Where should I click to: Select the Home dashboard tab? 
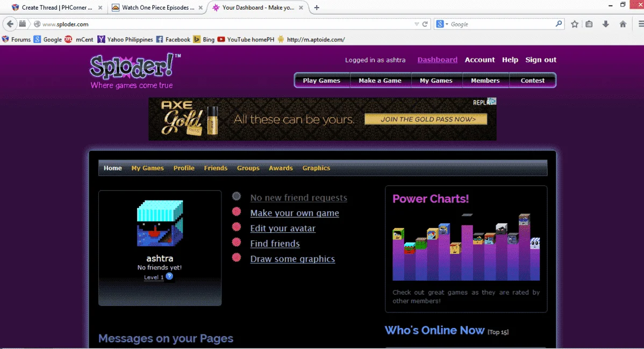[x=112, y=168]
